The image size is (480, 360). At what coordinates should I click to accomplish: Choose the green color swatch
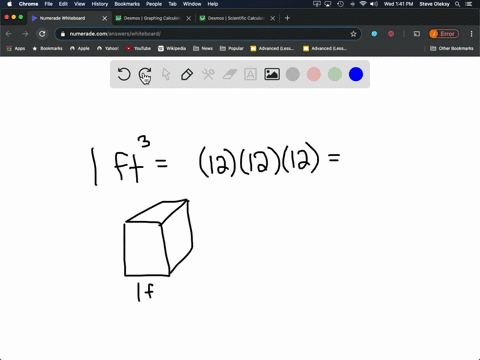[x=335, y=74]
